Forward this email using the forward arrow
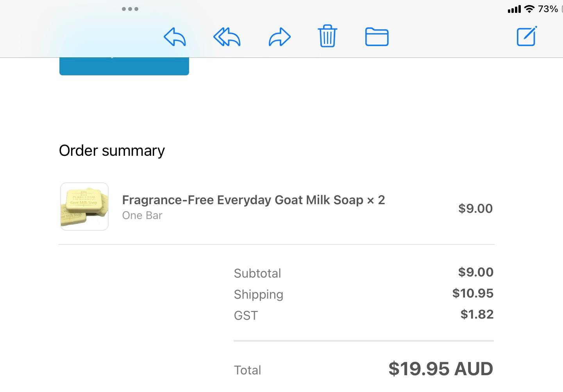Viewport: 563px width, 392px height. (280, 37)
